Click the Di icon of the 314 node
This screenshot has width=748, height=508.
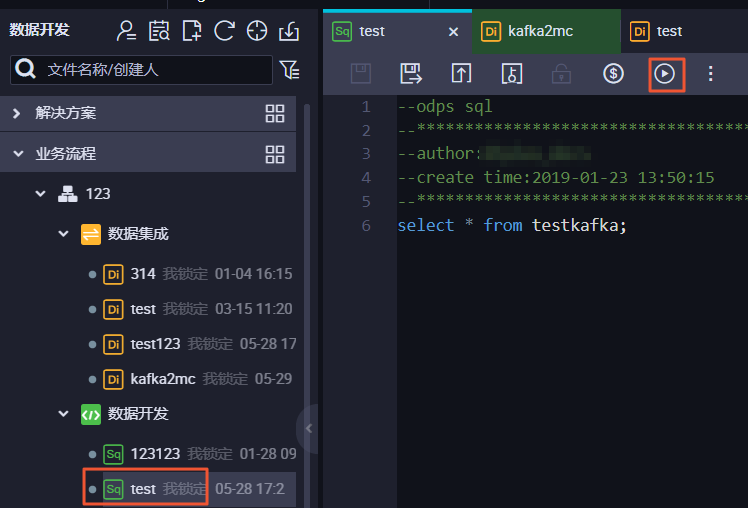pos(113,274)
